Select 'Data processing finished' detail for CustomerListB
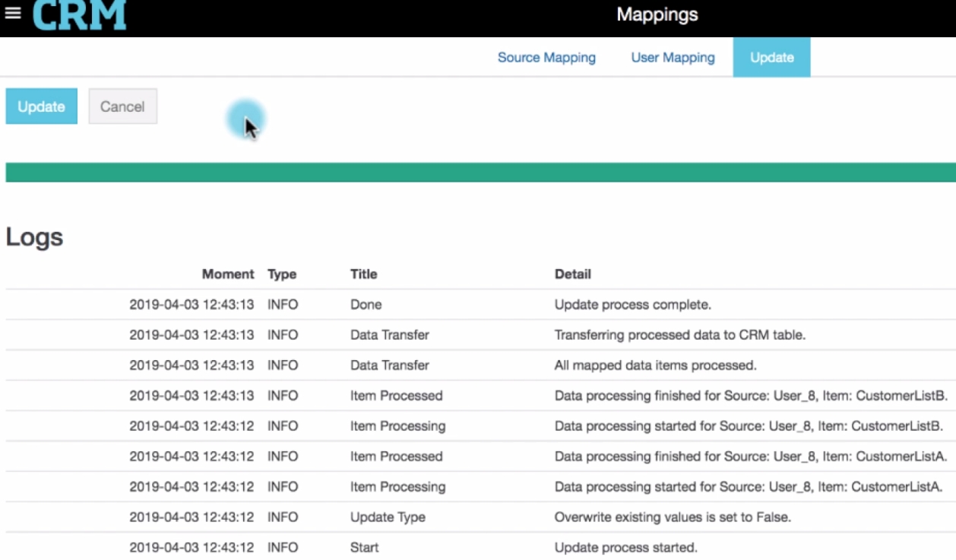This screenshot has height=560, width=956. coord(751,396)
